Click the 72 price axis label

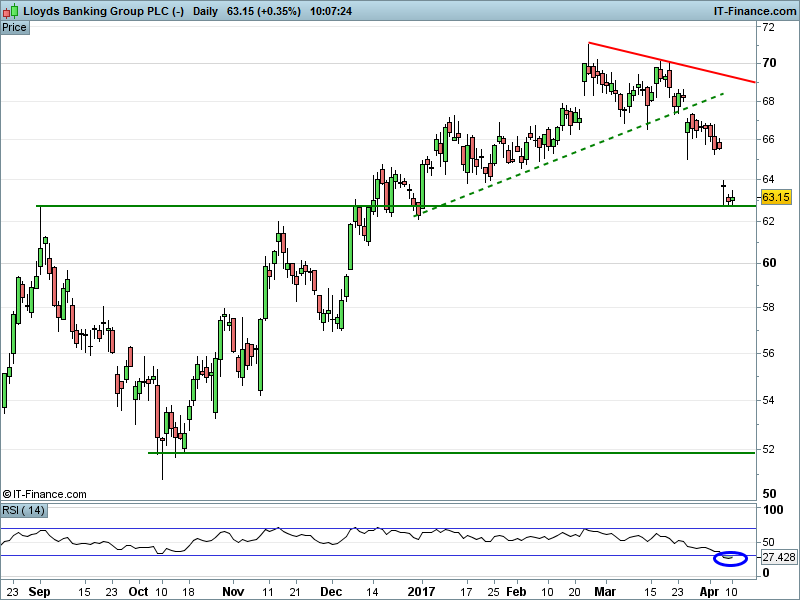pos(768,28)
